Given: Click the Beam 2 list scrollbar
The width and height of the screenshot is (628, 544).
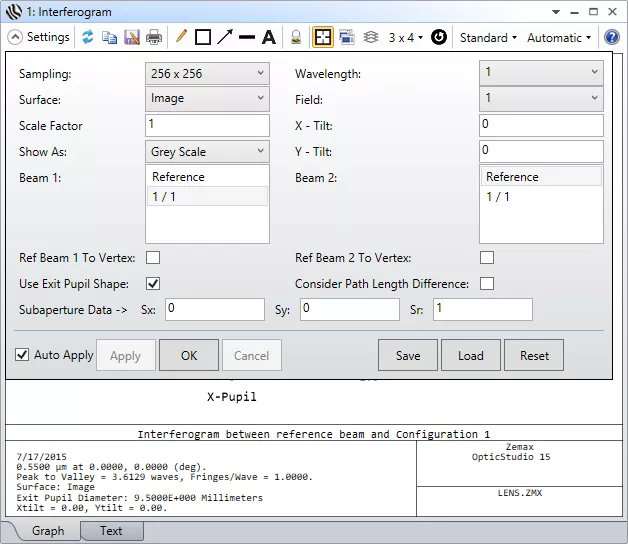Looking at the screenshot, I should 598,205.
